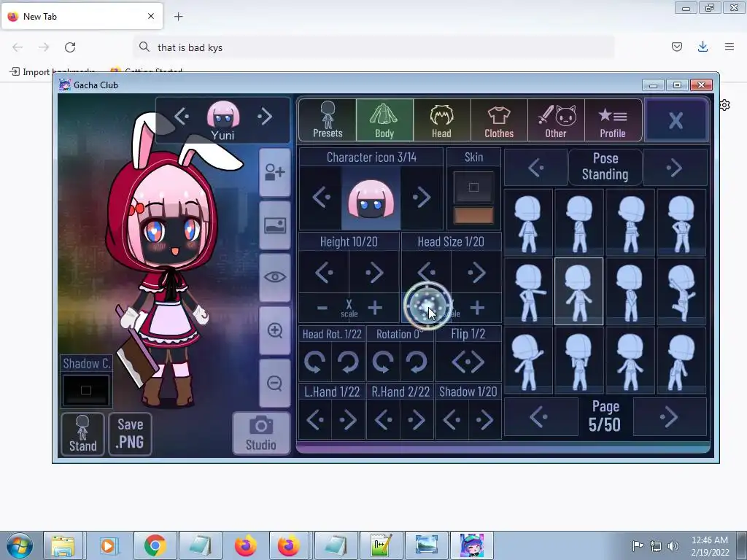The height and width of the screenshot is (560, 747).
Task: Click the taskbar volume icon
Action: (673, 546)
